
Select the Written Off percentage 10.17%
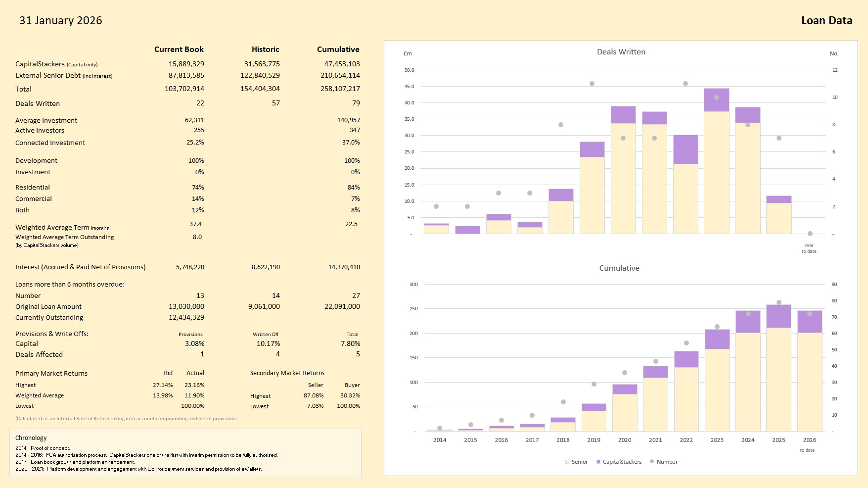click(268, 344)
